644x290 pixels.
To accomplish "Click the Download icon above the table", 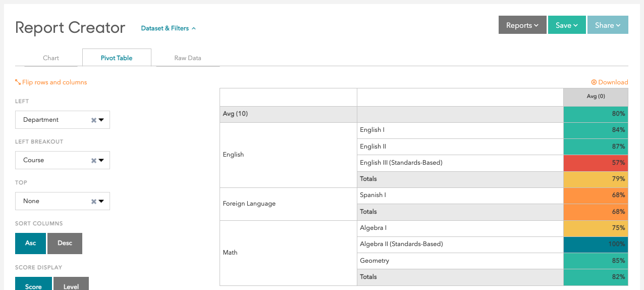I will (x=594, y=82).
